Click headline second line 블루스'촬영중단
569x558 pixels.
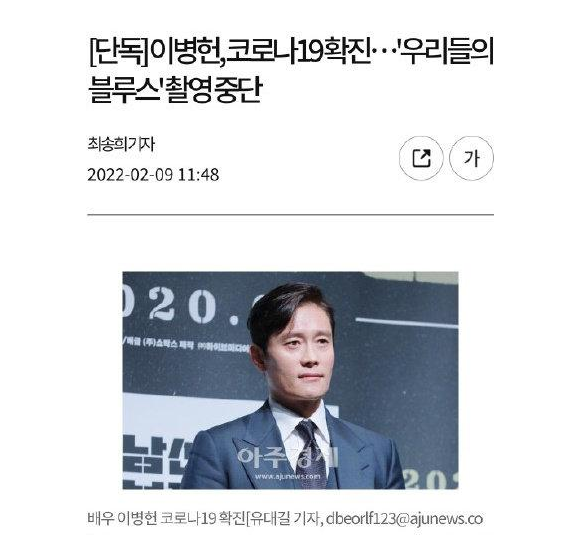pyautogui.click(x=175, y=89)
